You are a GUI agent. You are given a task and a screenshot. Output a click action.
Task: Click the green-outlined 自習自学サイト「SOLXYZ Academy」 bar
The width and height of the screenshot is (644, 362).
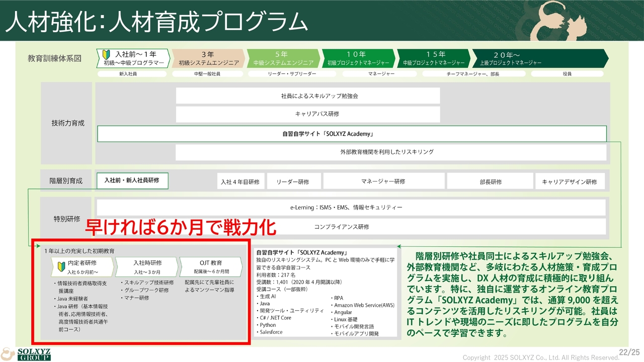pos(352,134)
